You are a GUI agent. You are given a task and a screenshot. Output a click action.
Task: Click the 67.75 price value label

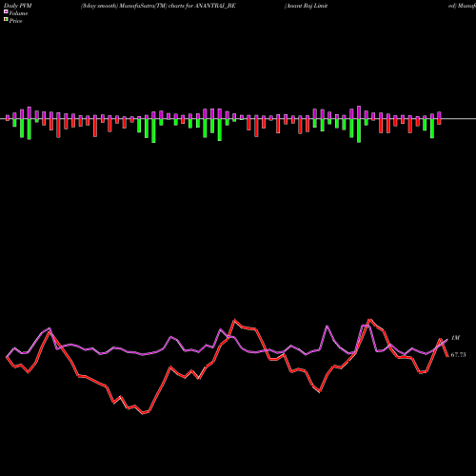pos(458,355)
